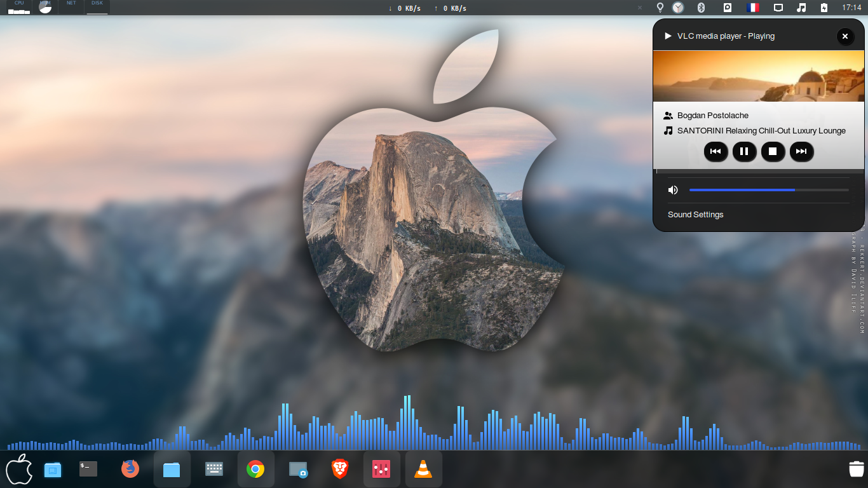Click the Santorini album art thumbnail
Viewport: 868px width, 488px height.
point(759,76)
